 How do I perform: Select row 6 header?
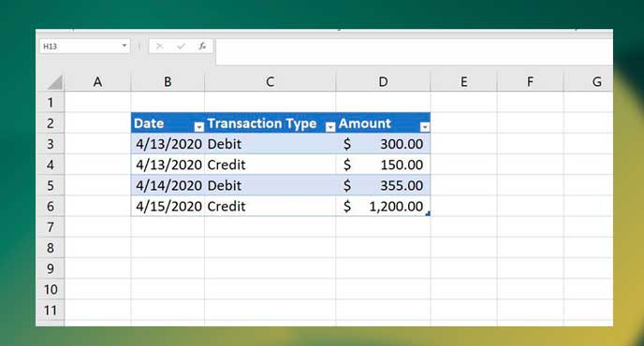pyautogui.click(x=51, y=207)
